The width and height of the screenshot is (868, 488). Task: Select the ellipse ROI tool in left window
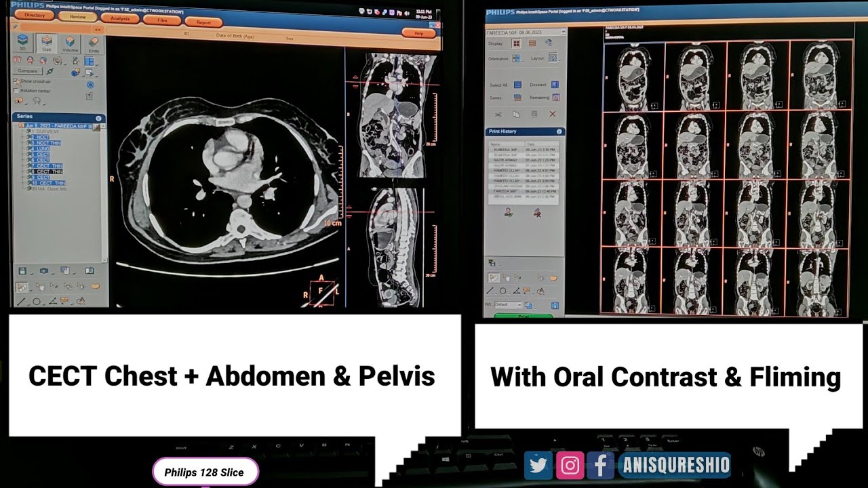click(37, 302)
